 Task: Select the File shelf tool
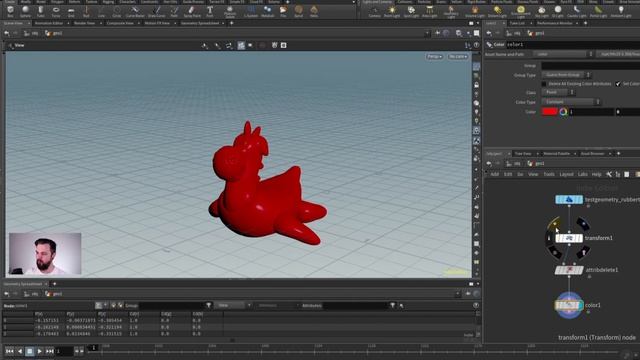(283, 11)
